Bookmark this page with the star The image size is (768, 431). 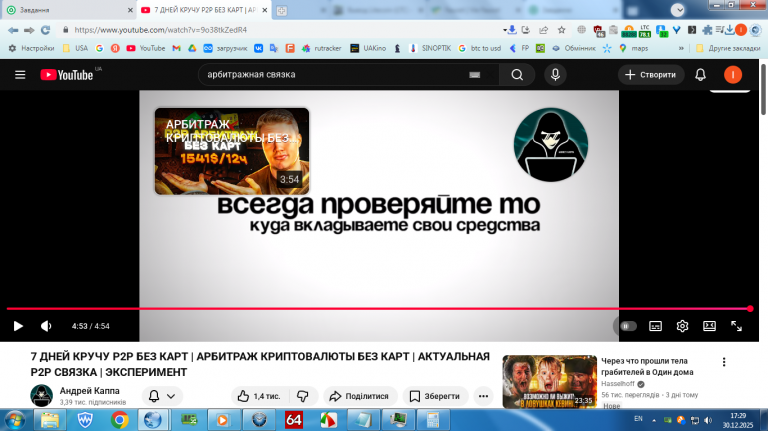click(x=562, y=30)
